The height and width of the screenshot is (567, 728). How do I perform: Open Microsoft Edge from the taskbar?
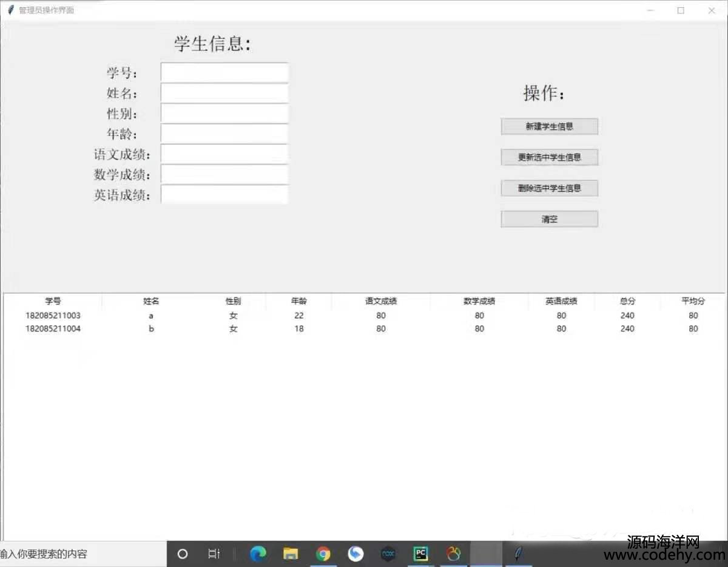(258, 554)
